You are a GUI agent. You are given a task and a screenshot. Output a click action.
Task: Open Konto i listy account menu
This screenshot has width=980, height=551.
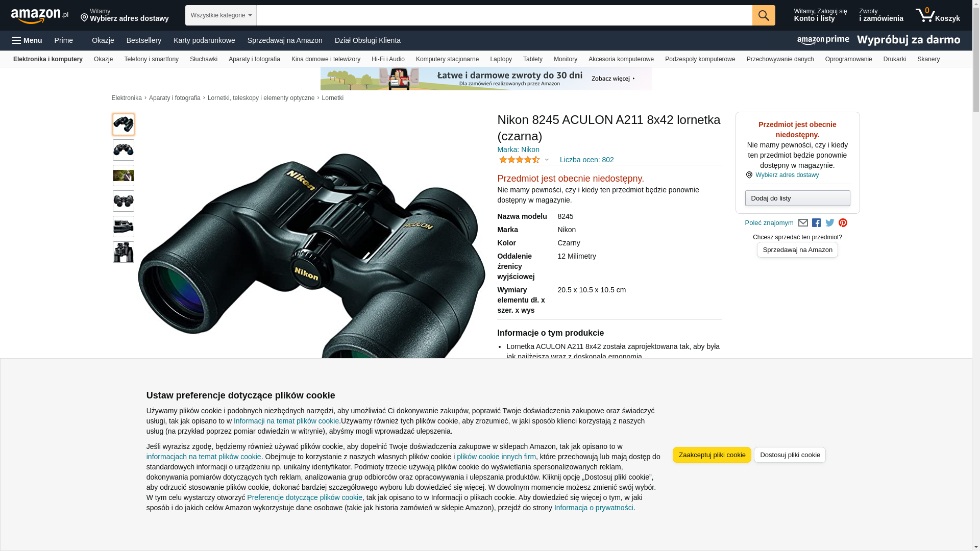click(x=820, y=15)
